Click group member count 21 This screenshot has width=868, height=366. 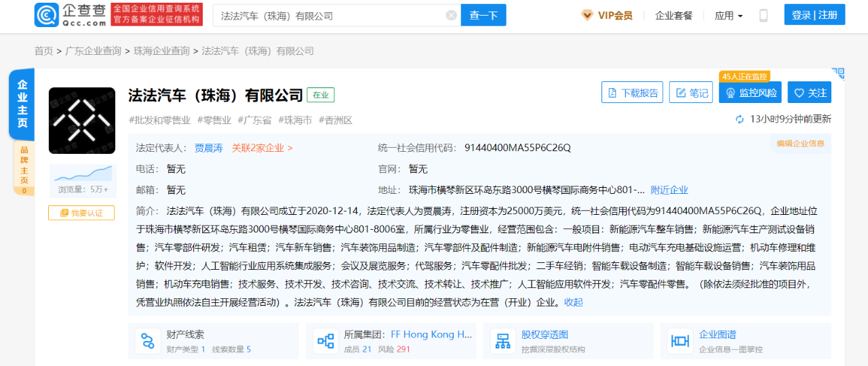tap(367, 349)
